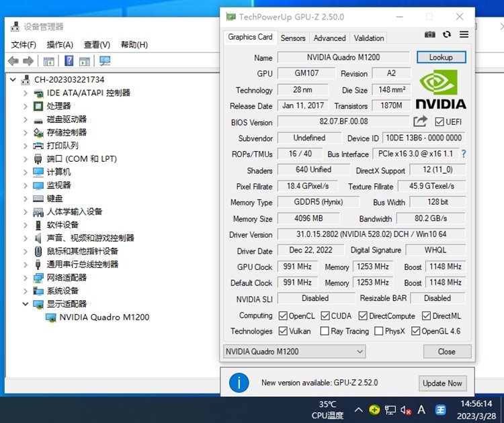The height and width of the screenshot is (423, 504).
Task: Click the back arrow in Device Manager toolbar
Action: pyautogui.click(x=13, y=60)
